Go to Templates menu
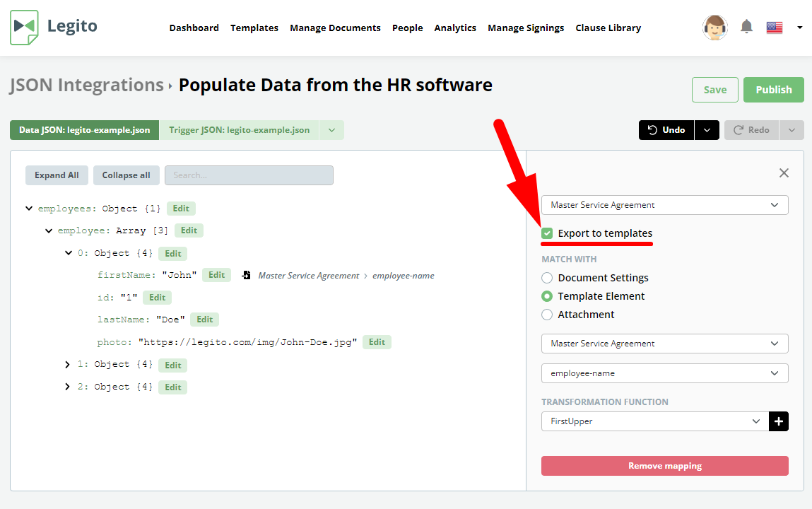This screenshot has height=509, width=812. click(x=254, y=28)
